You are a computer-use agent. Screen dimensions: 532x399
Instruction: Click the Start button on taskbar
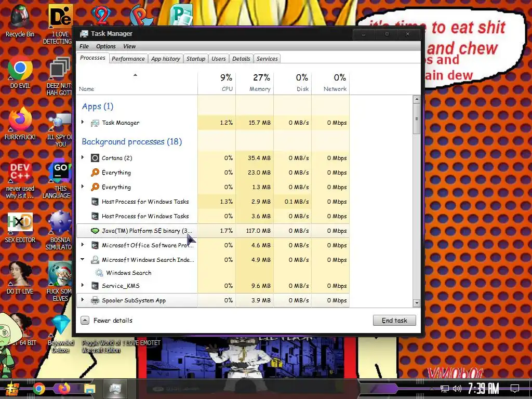[x=11, y=389]
